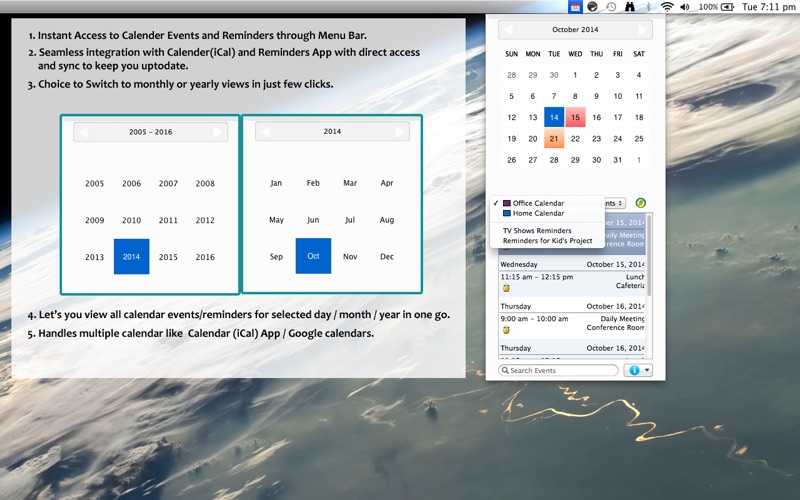Select Aug in the months grid
The height and width of the screenshot is (500, 800).
click(x=387, y=219)
